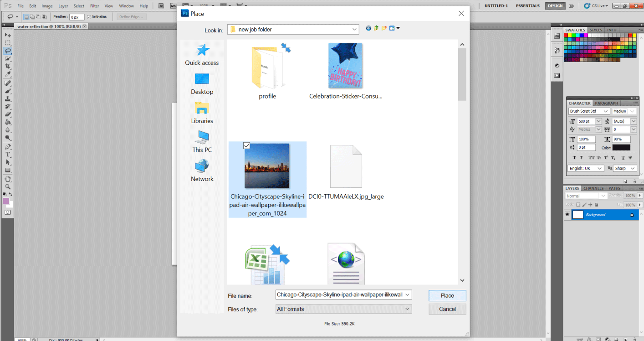This screenshot has width=644, height=341.
Task: Click the Cancel button in Place dialog
Action: [447, 309]
